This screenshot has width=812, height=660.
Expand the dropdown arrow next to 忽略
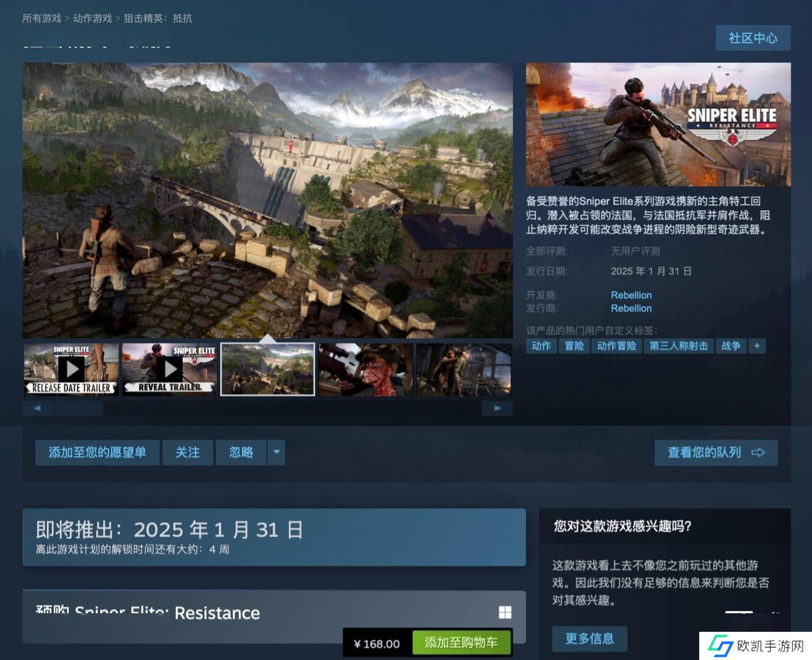pyautogui.click(x=276, y=452)
